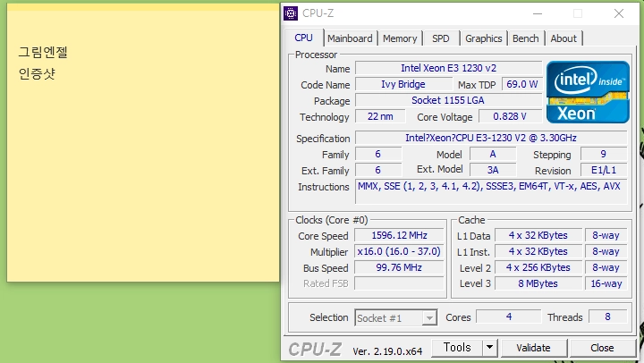This screenshot has width=644, height=363.
Task: Click the Stepping value '9'
Action: [604, 154]
